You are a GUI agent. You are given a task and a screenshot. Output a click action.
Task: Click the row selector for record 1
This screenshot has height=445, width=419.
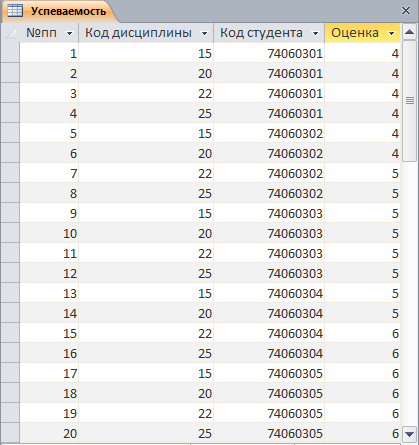point(10,53)
